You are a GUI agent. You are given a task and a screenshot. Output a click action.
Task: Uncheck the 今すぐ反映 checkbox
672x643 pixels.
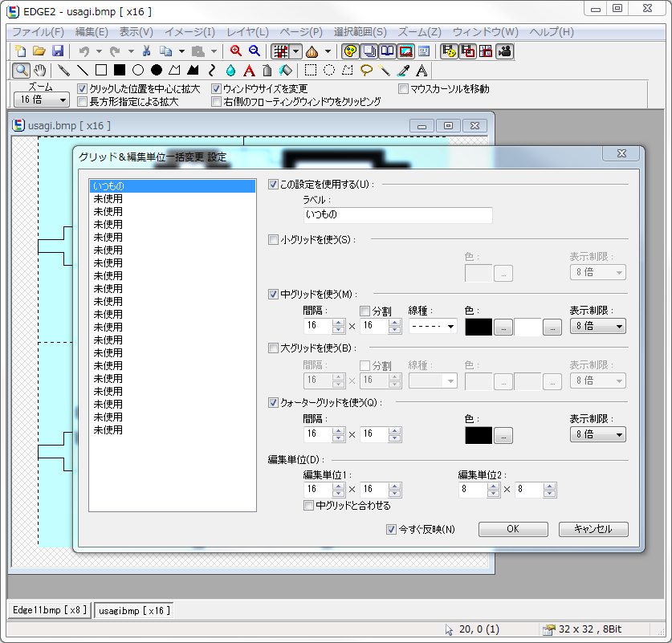click(391, 529)
